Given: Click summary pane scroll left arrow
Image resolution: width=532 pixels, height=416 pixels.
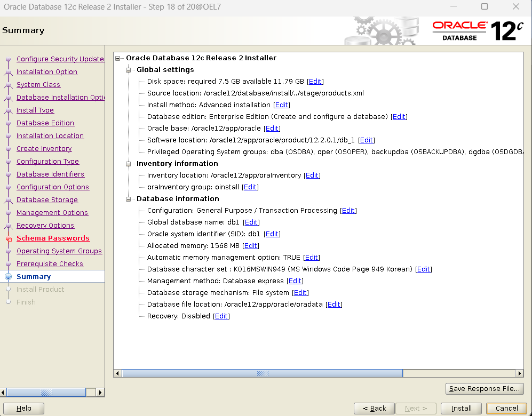Looking at the screenshot, I should coord(117,373).
